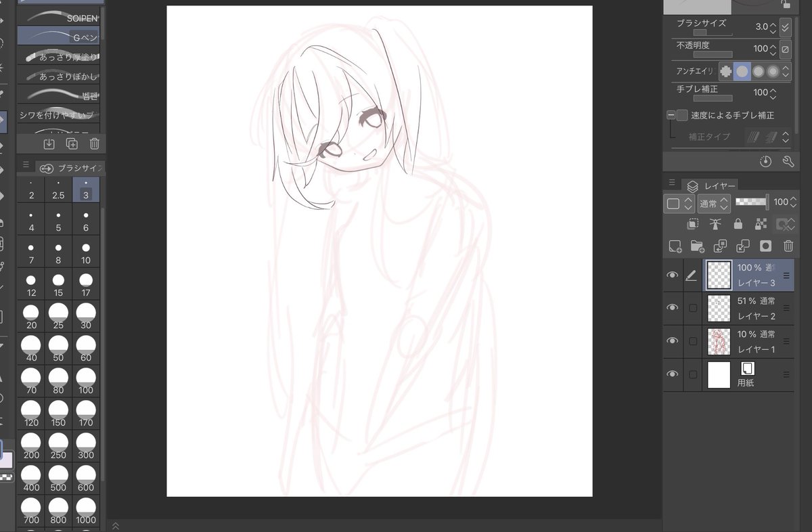Image resolution: width=812 pixels, height=532 pixels.
Task: Click the opacity dynamics icon
Action: click(x=785, y=49)
